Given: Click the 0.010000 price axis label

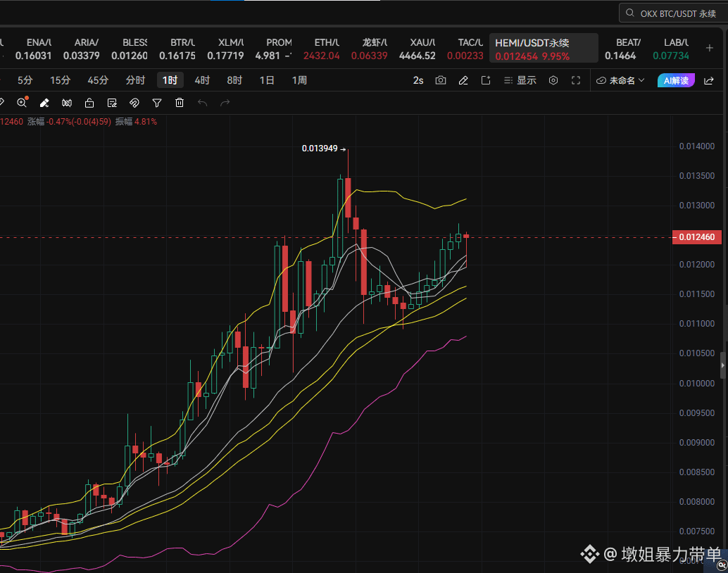Looking at the screenshot, I should [697, 383].
